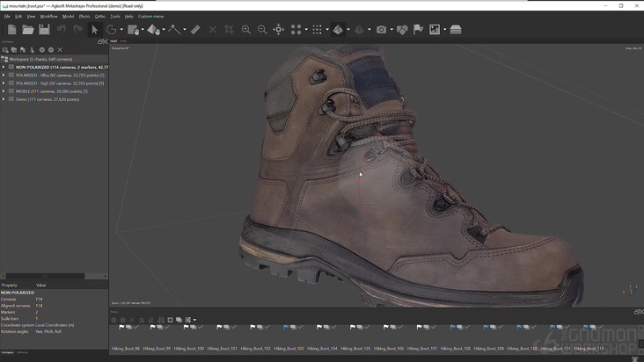
Task: Open a project with the folder icon
Action: click(x=28, y=30)
